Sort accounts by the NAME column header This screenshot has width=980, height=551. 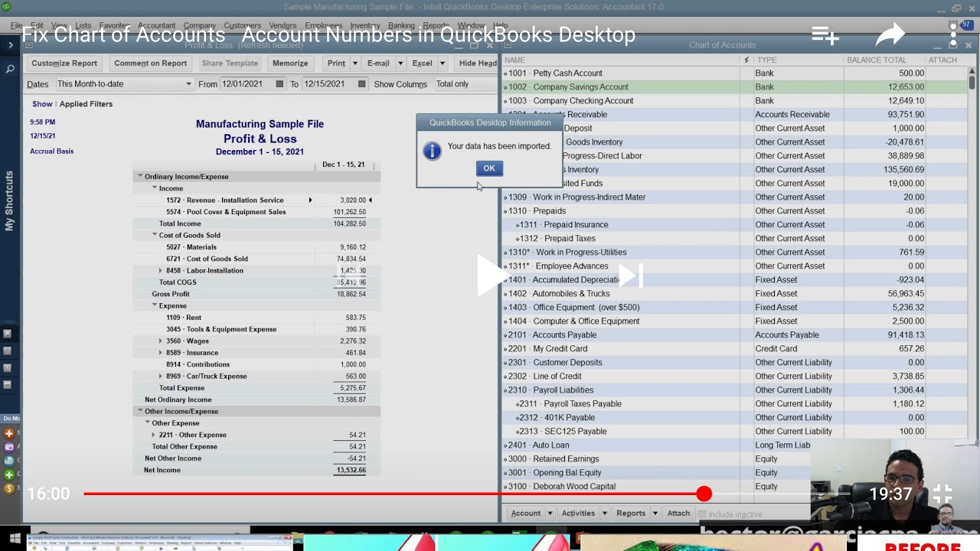[621, 60]
